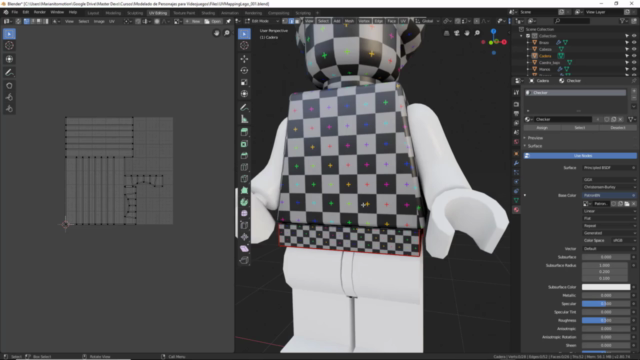Collapse the Surface panel
Screen dimensions: 640x360
[535, 146]
